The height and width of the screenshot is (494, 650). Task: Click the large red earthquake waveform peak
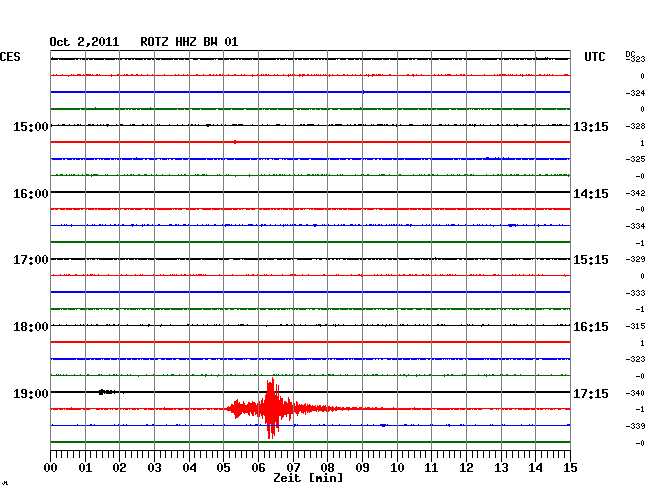point(272,408)
